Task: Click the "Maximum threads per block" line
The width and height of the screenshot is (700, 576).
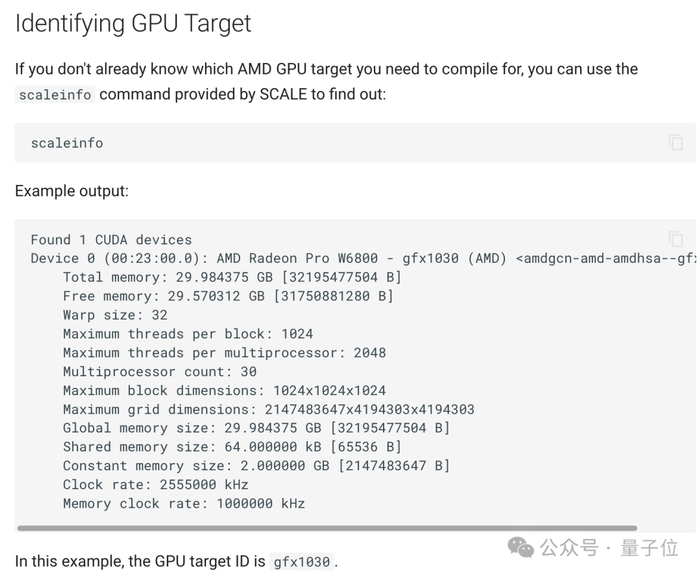Action: tap(188, 334)
